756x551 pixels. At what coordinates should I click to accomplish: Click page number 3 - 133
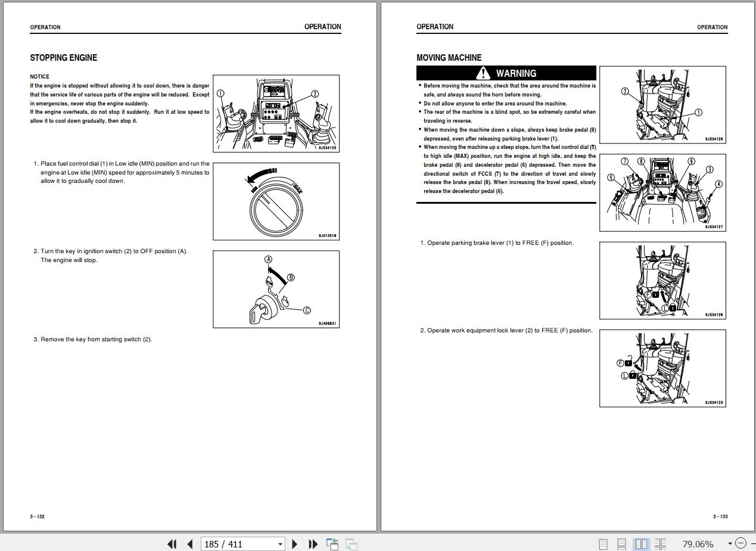tap(720, 516)
